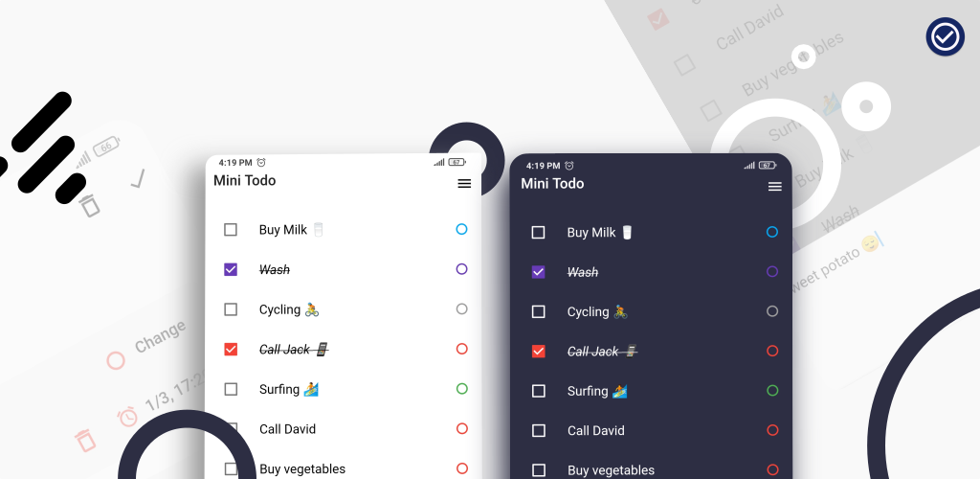This screenshot has width=980, height=479.
Task: Click red color circle for Call David, dark phone
Action: coord(772,430)
